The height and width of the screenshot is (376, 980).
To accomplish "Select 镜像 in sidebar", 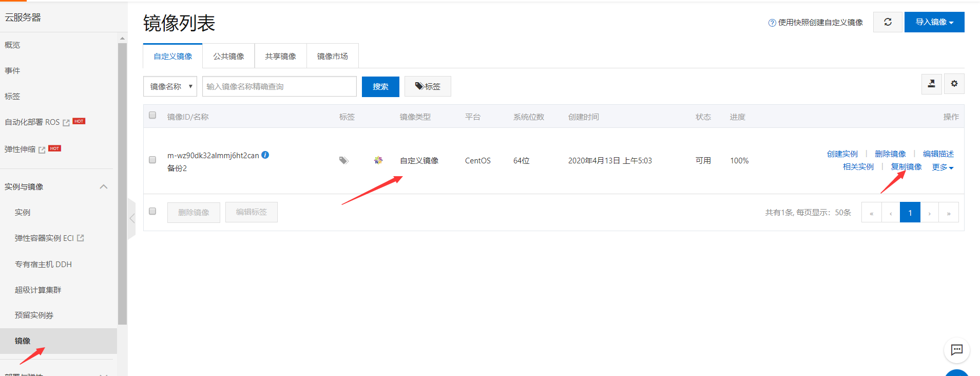I will [59, 341].
